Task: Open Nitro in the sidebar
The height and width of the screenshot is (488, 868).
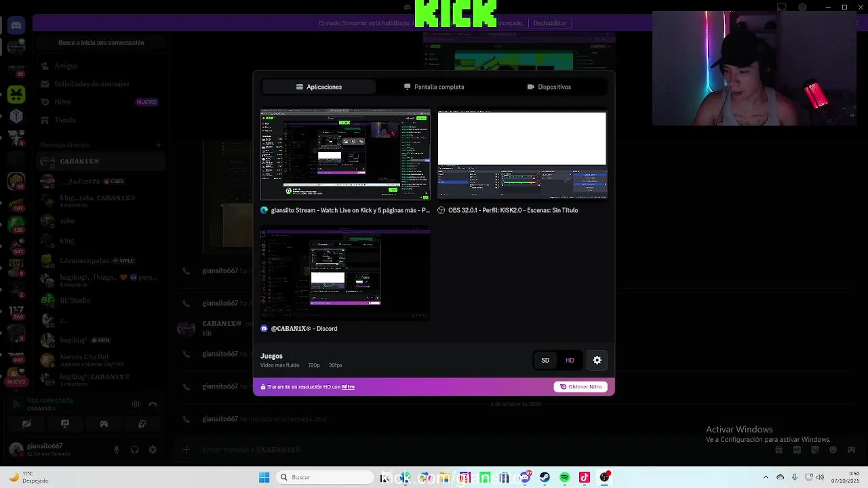Action: pyautogui.click(x=100, y=102)
